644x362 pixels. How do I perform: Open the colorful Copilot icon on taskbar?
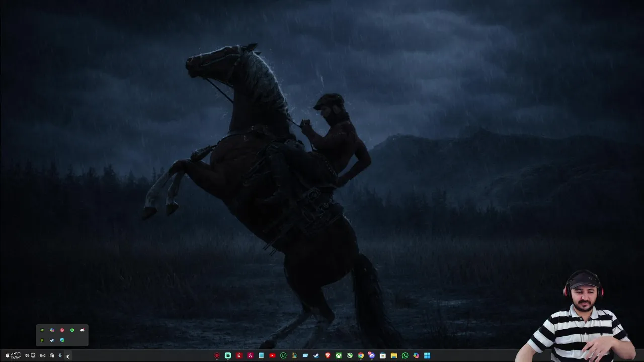pyautogui.click(x=416, y=355)
